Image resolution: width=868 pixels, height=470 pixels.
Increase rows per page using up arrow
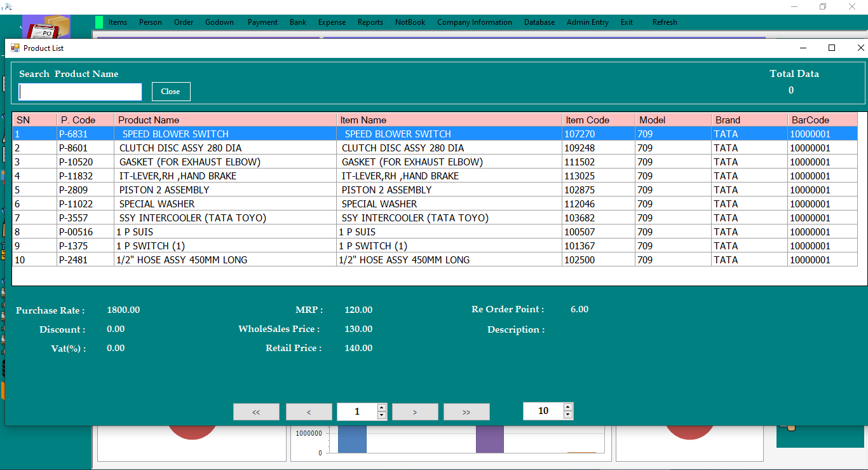point(567,407)
